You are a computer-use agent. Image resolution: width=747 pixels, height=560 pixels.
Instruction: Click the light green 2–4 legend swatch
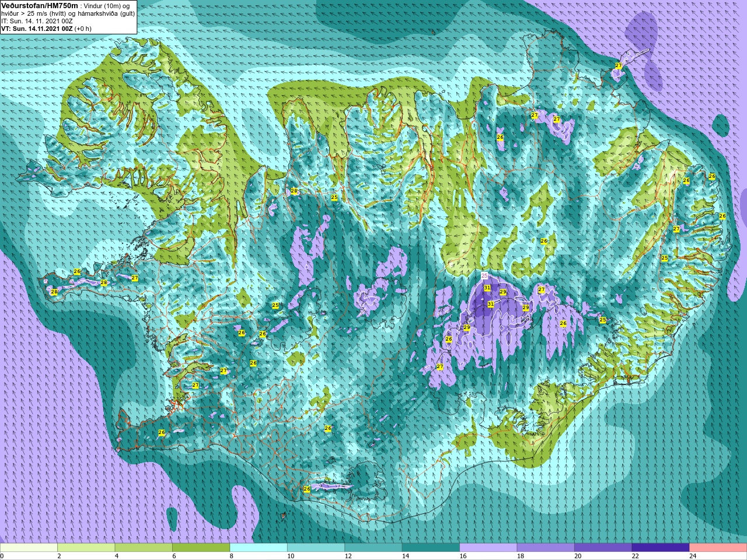[x=86, y=548]
